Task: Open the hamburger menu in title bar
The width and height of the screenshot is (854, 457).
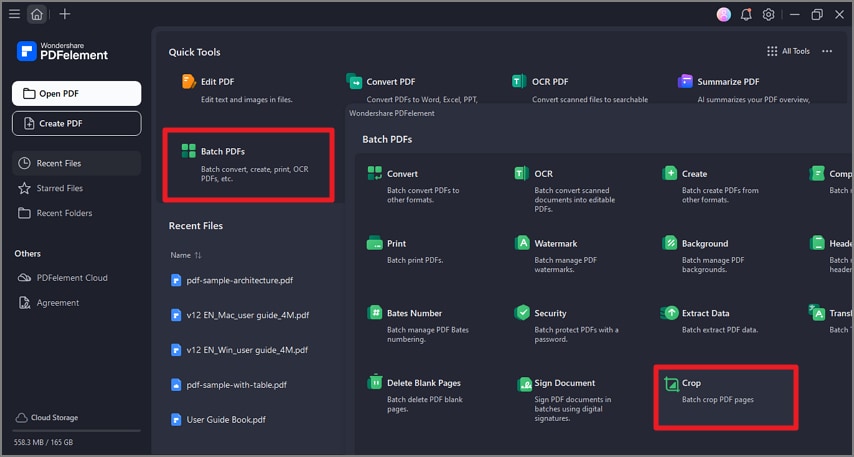Action: (x=14, y=15)
